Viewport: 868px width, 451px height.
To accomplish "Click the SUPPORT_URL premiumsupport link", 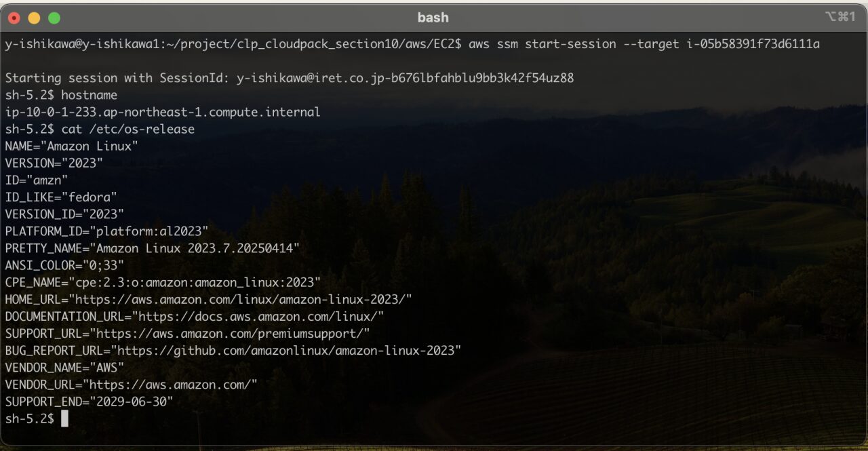I will (233, 333).
